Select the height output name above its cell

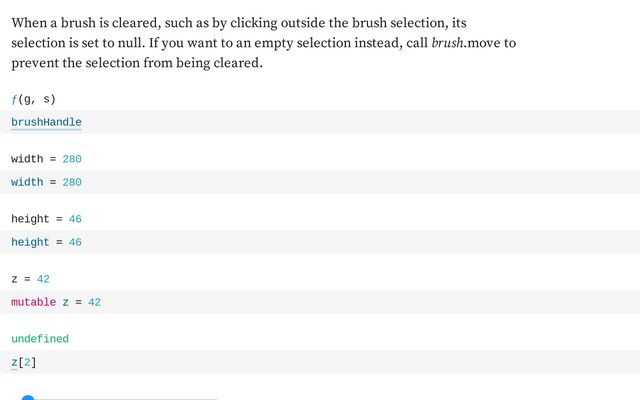(30, 219)
